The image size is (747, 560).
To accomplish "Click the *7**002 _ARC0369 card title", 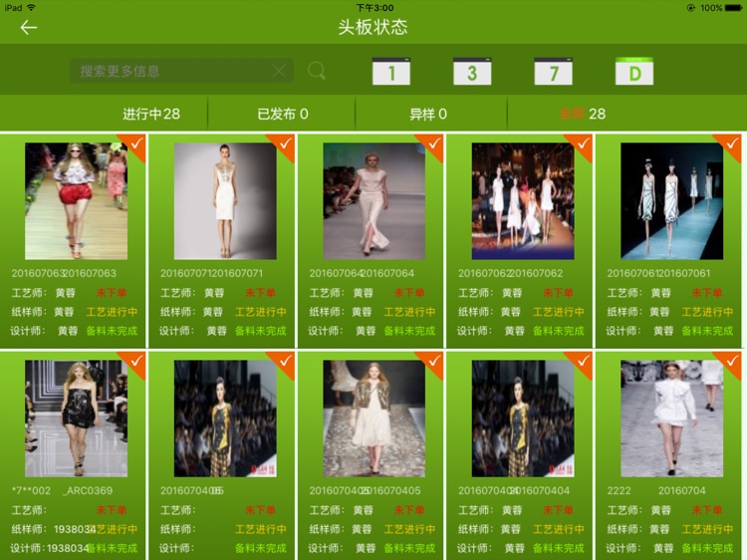I will point(62,490).
